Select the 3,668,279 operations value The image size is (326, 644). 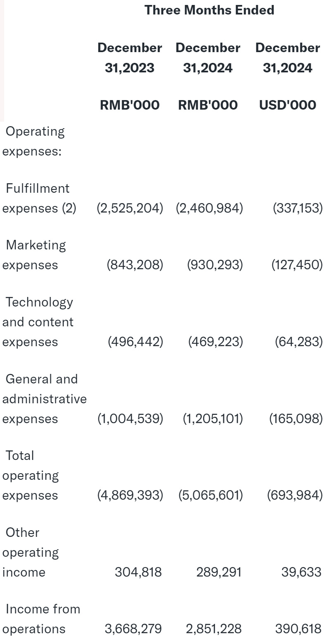[x=133, y=629]
